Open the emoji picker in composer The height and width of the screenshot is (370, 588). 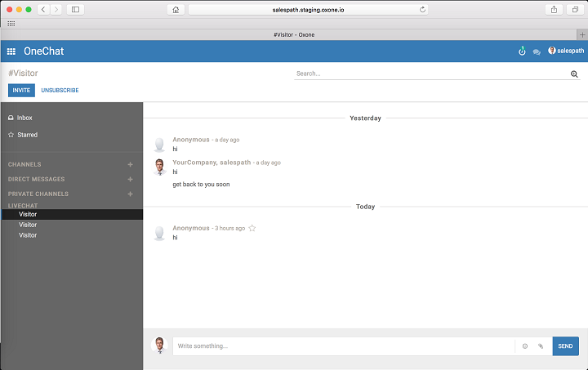pyautogui.click(x=525, y=346)
